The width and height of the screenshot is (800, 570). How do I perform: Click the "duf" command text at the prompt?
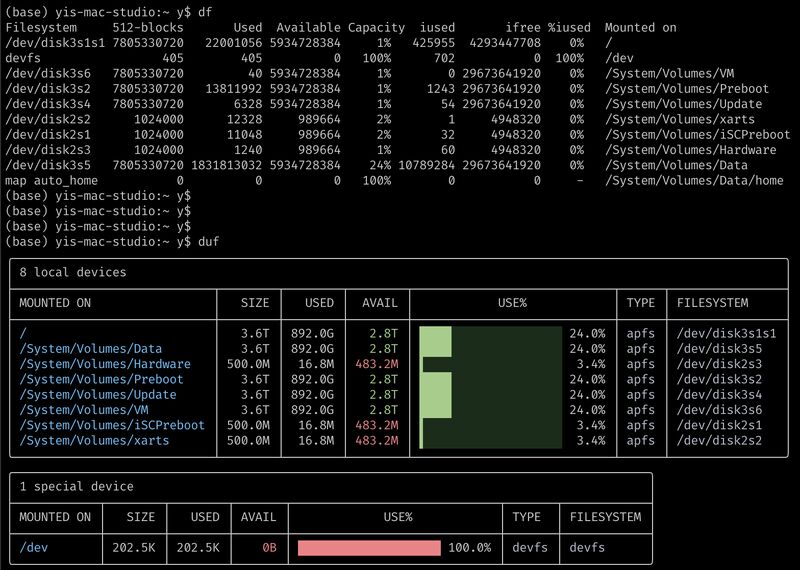[x=208, y=242]
